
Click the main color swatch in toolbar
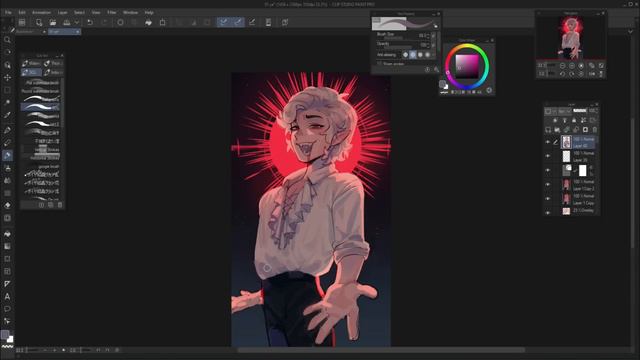pos(5,335)
